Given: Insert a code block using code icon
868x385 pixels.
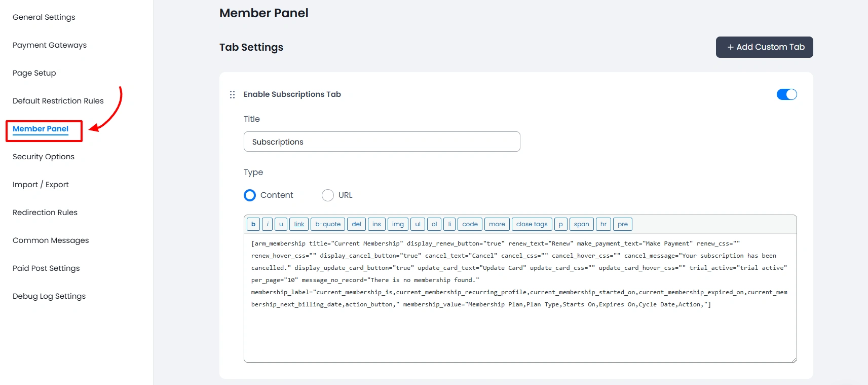Looking at the screenshot, I should click(x=469, y=224).
